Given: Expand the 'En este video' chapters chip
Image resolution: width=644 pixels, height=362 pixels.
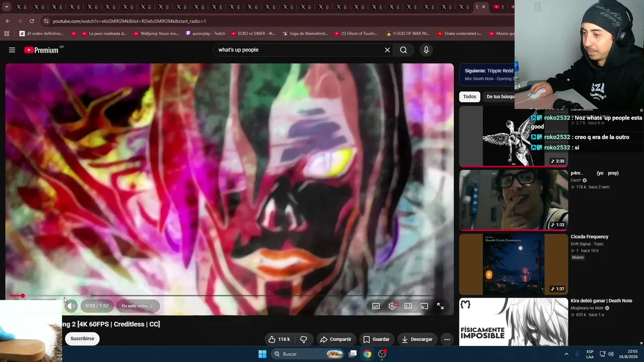Looking at the screenshot, I should click(137, 306).
